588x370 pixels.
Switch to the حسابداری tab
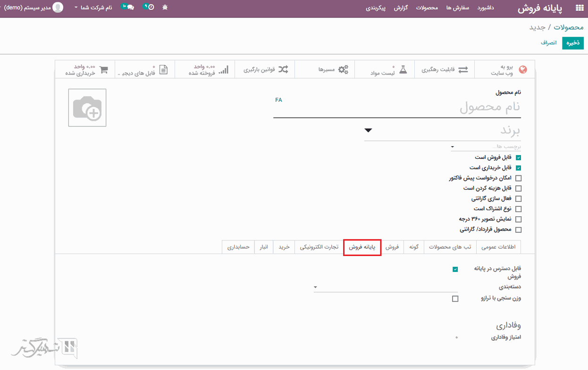(x=238, y=247)
